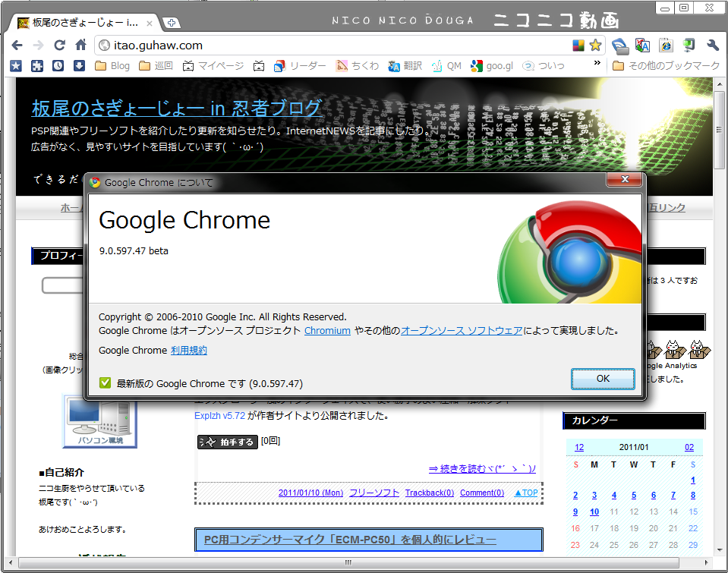The width and height of the screenshot is (728, 573).
Task: Open the home page via house icon
Action: [x=80, y=45]
